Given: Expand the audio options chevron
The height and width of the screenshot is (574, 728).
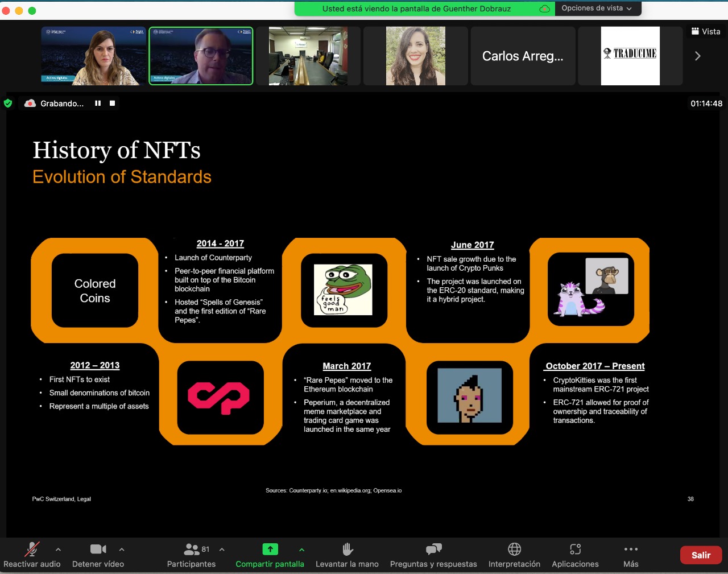Looking at the screenshot, I should pos(58,550).
